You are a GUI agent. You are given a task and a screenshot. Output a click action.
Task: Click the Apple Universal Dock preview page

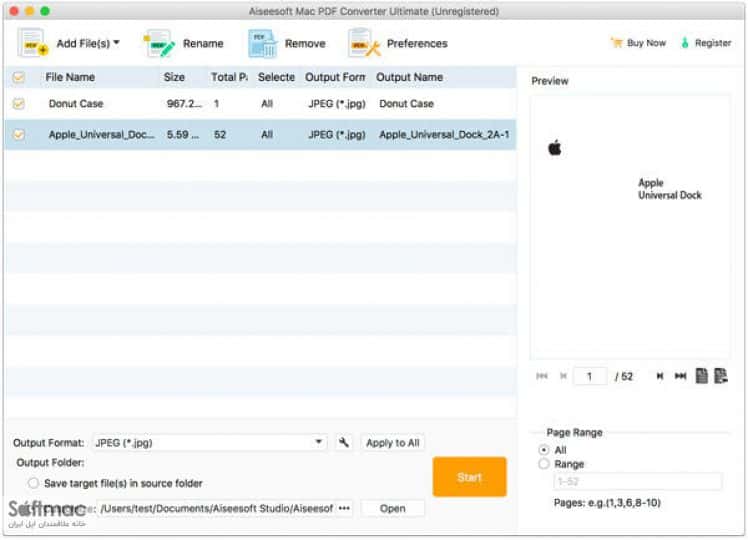click(630, 227)
